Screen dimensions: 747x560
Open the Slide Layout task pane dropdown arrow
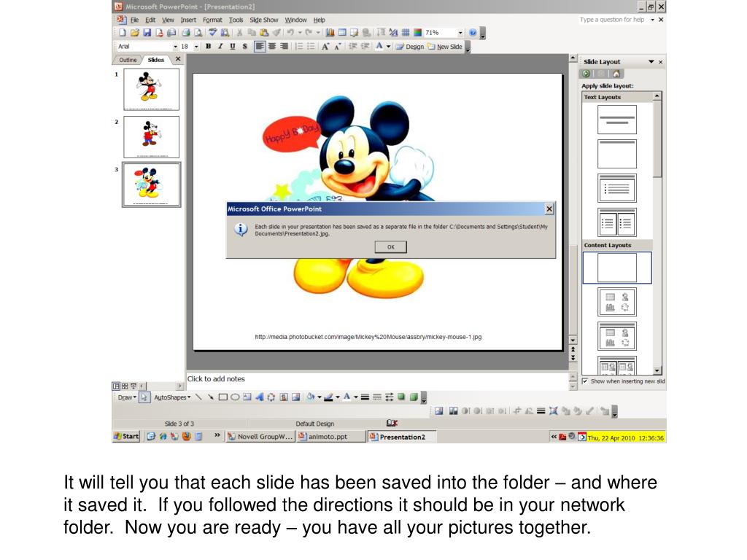(x=651, y=62)
